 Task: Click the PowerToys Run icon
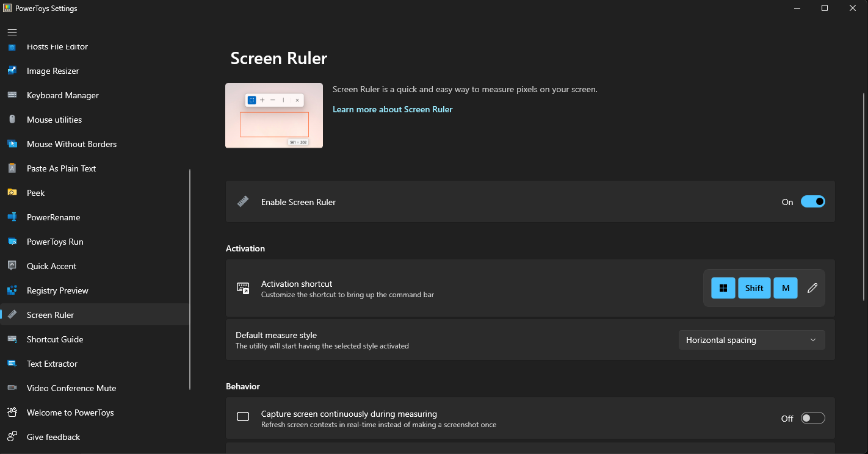tap(12, 242)
